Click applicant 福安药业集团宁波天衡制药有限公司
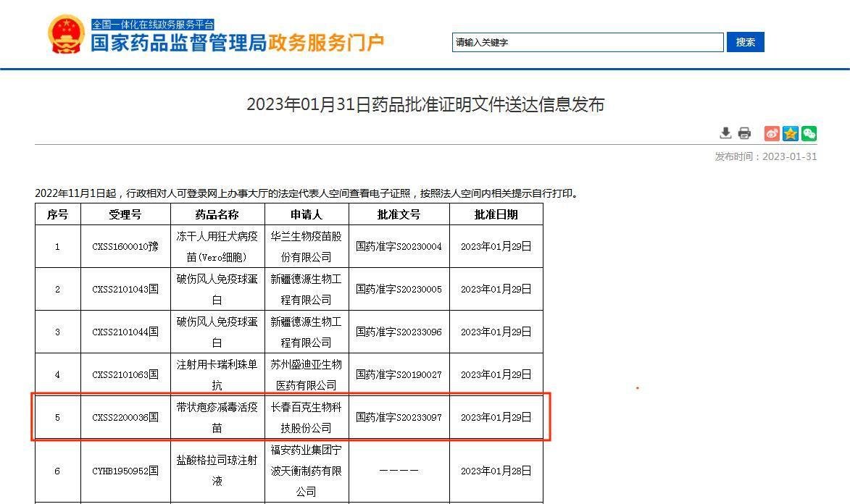Screen dimensions: 850x504 (x=307, y=471)
